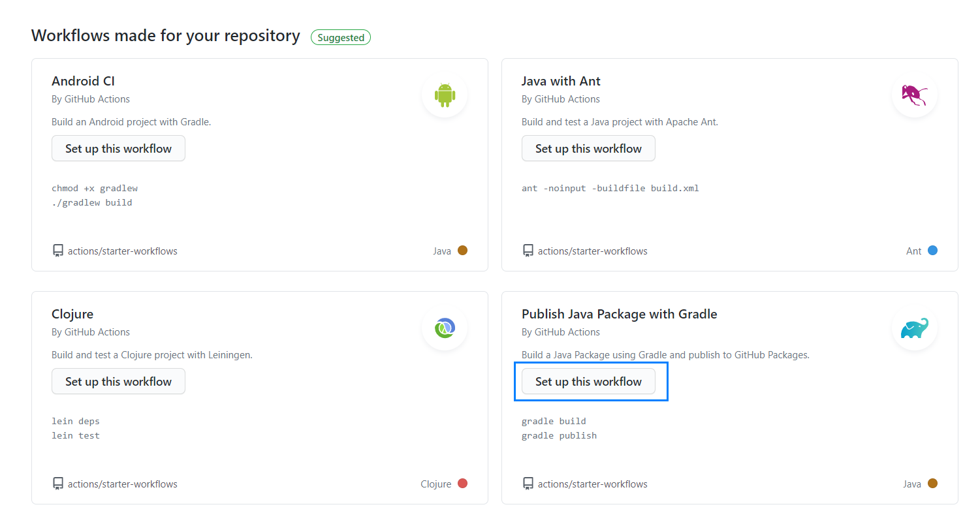980x526 pixels.
Task: Click 'Build and test a Java project with Apache Ant.'
Action: pos(620,122)
